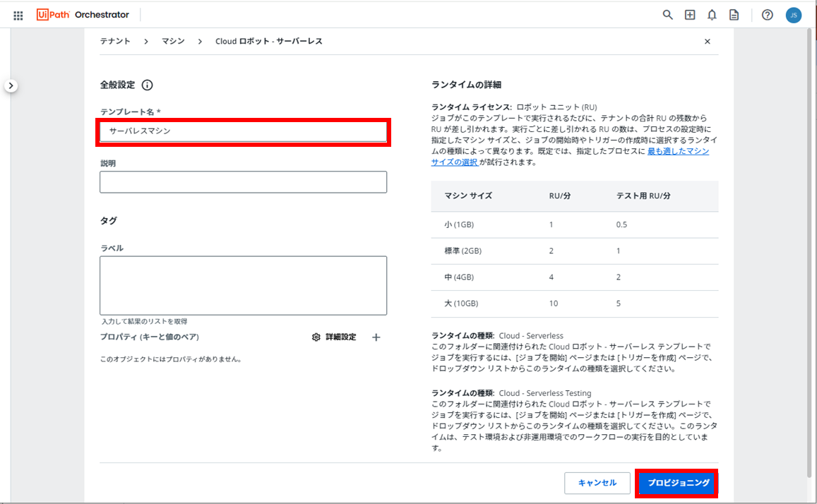The height and width of the screenshot is (504, 817).
Task: Open search with the magnifier icon
Action: [x=667, y=15]
